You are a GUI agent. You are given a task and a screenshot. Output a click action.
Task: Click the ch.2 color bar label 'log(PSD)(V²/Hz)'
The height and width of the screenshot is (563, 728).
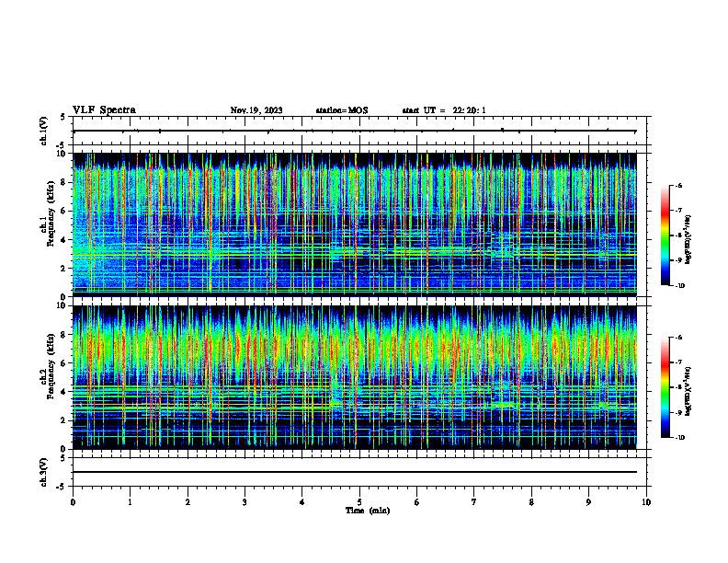(688, 391)
